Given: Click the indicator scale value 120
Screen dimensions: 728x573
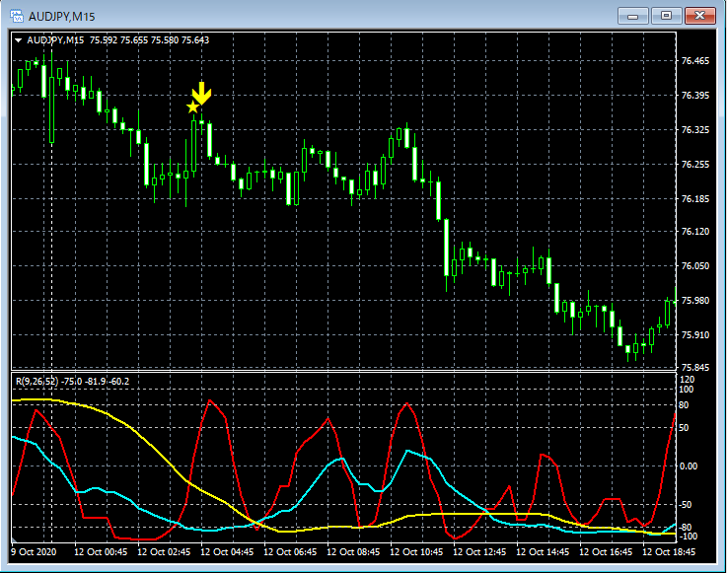Looking at the screenshot, I should (687, 380).
